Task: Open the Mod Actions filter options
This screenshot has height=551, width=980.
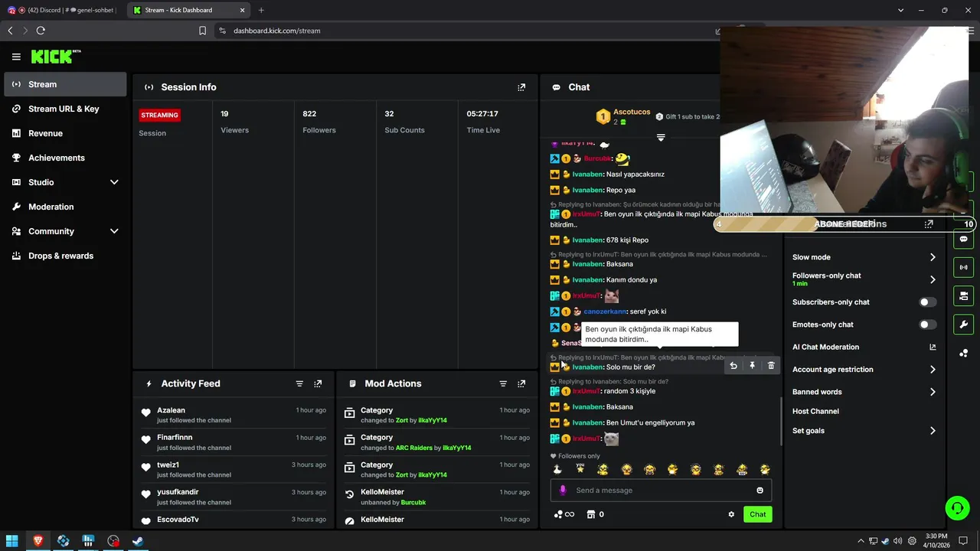Action: point(503,383)
